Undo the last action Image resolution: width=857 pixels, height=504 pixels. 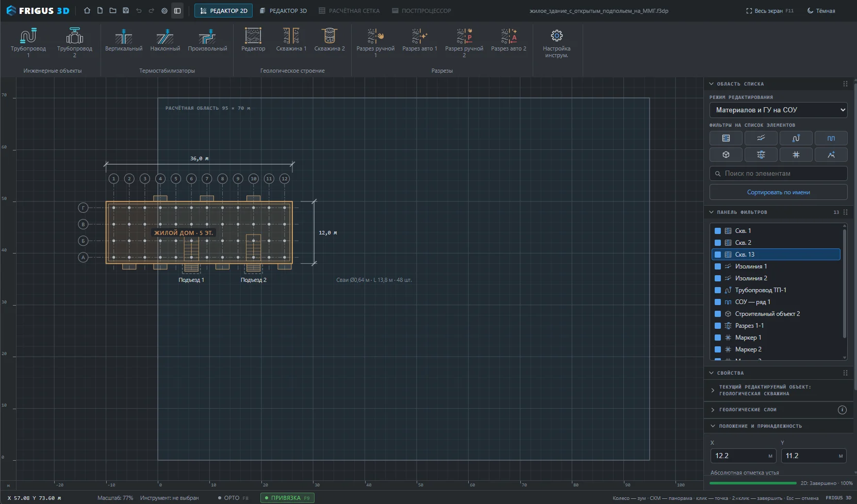[x=139, y=11]
